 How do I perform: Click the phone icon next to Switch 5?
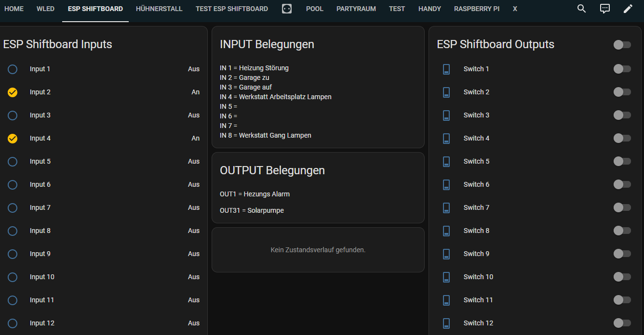446,161
